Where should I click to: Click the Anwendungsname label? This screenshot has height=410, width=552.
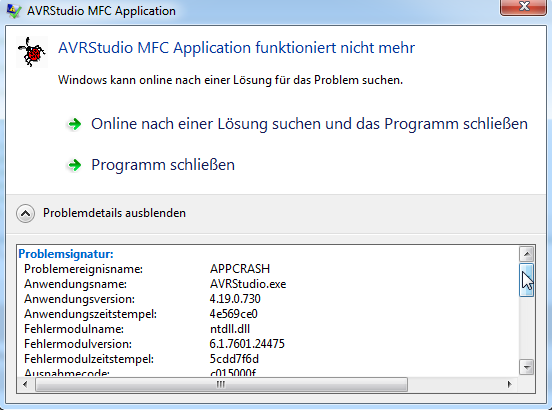point(75,284)
